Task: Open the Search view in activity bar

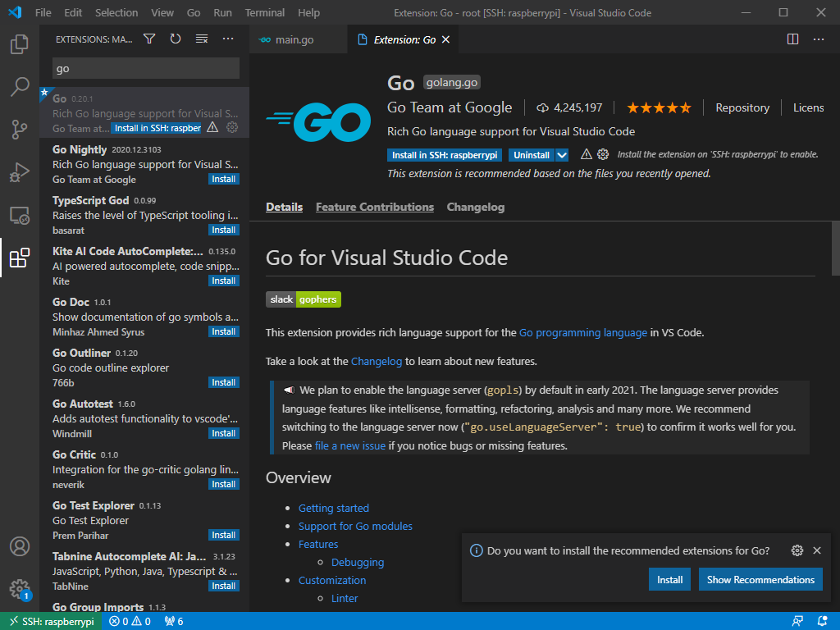Action: [x=20, y=86]
